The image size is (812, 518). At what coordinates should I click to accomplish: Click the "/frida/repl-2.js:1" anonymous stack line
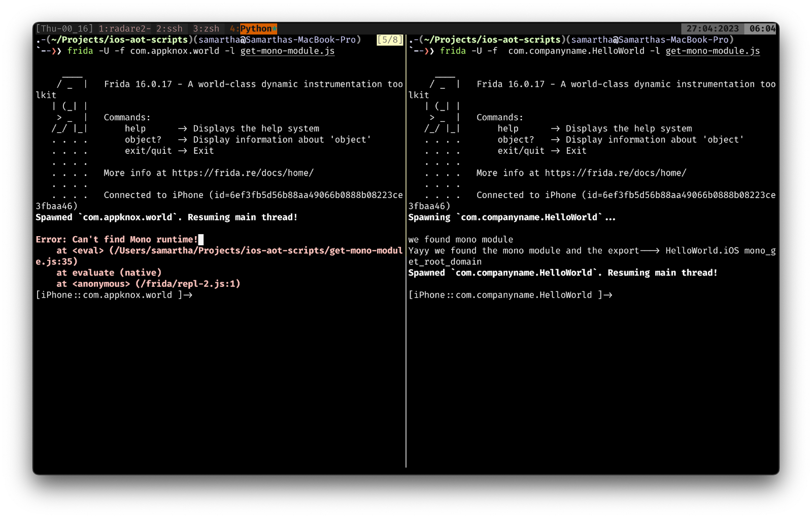click(149, 284)
